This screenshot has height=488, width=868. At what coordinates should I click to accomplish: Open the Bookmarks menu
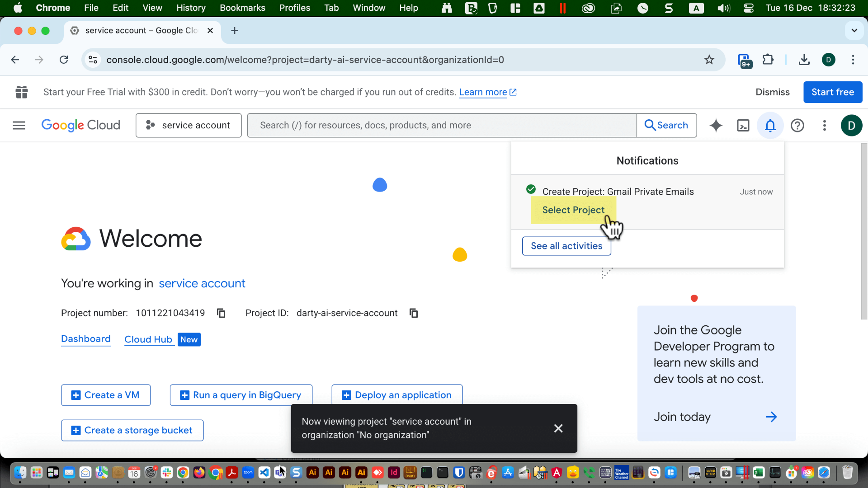click(x=242, y=8)
